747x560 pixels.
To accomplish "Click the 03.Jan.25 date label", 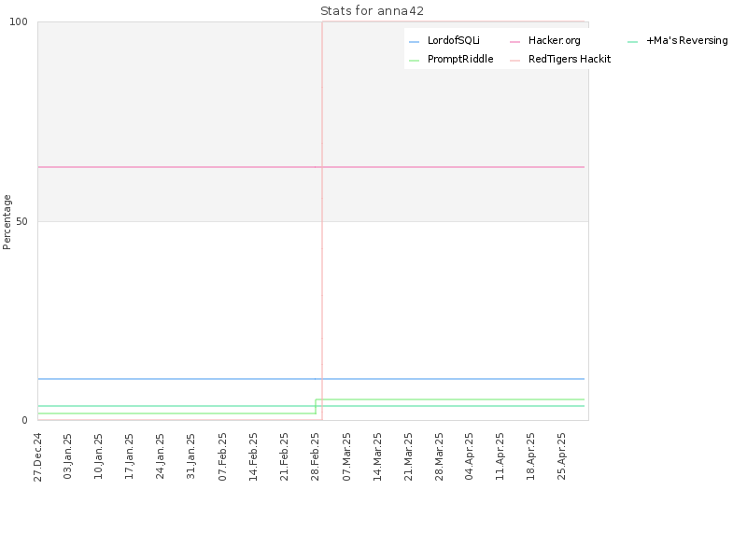I will pos(67,456).
